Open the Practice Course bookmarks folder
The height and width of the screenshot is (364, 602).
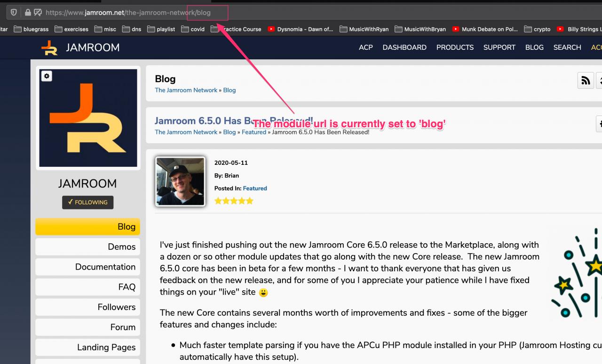click(236, 29)
